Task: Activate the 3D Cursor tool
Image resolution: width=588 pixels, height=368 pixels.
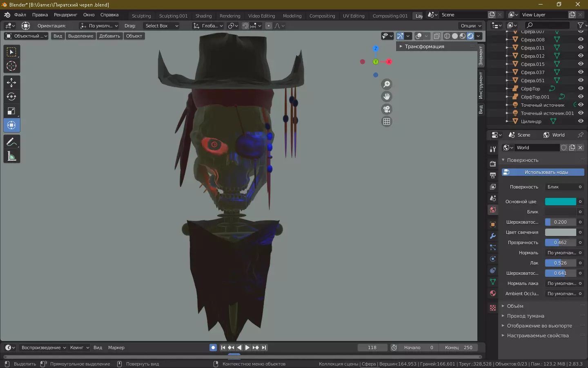Action: click(11, 66)
